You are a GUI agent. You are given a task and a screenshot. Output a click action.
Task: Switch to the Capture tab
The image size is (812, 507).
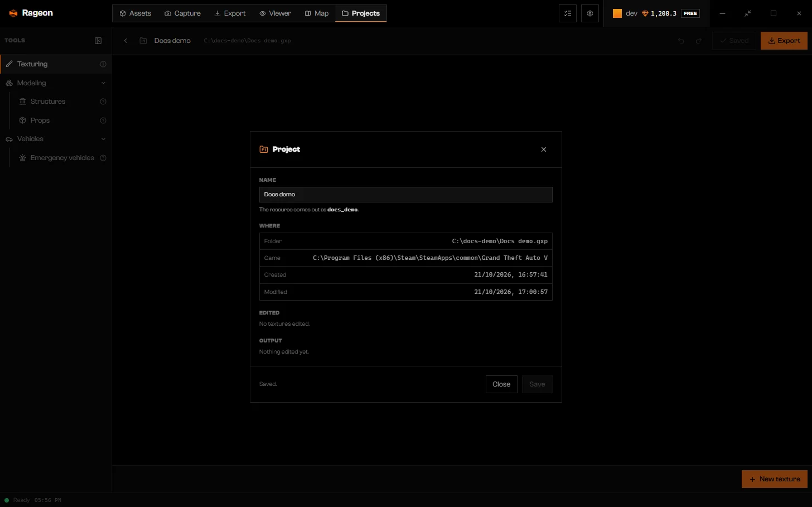pyautogui.click(x=183, y=13)
